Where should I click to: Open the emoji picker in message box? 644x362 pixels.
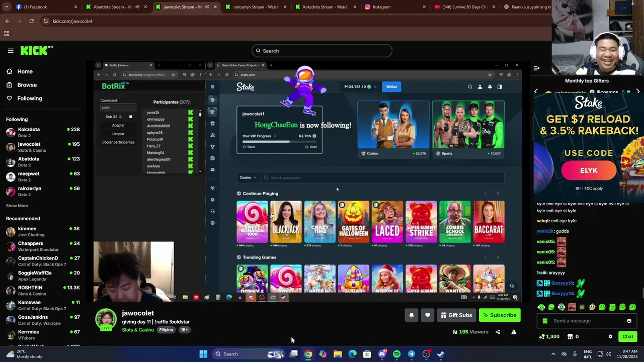pos(629,321)
